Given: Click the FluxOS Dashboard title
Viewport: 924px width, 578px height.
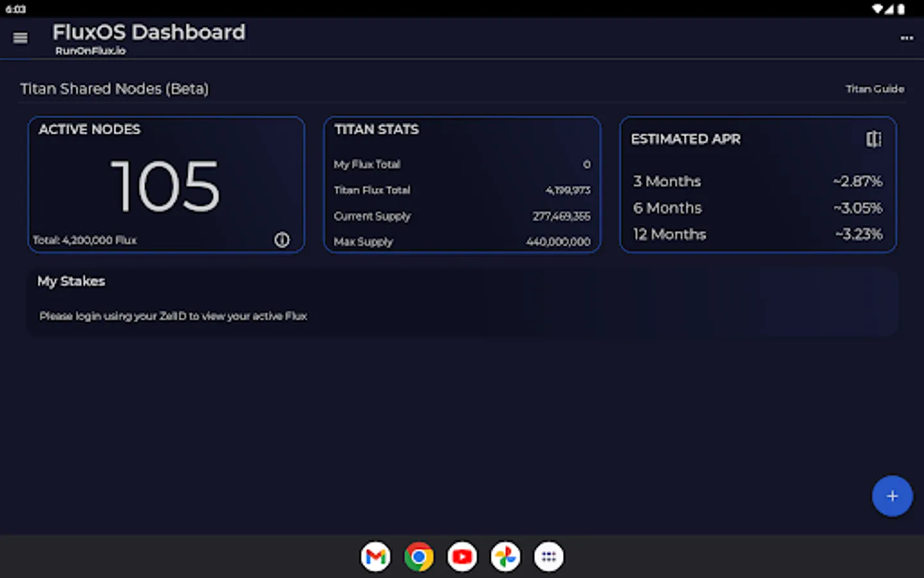Looking at the screenshot, I should click(x=149, y=32).
